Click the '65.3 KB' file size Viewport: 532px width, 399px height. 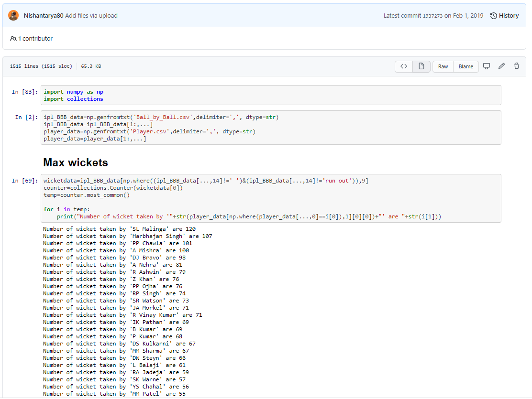(91, 66)
